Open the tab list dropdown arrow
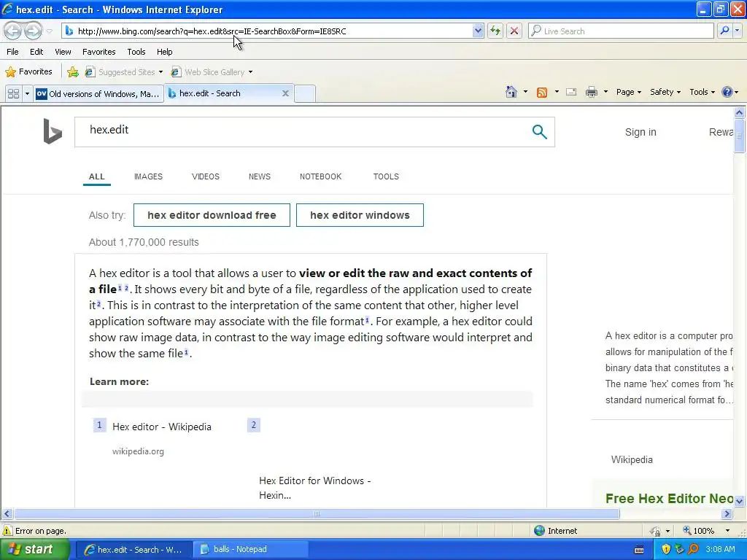Screen dimensions: 747x560 27,93
